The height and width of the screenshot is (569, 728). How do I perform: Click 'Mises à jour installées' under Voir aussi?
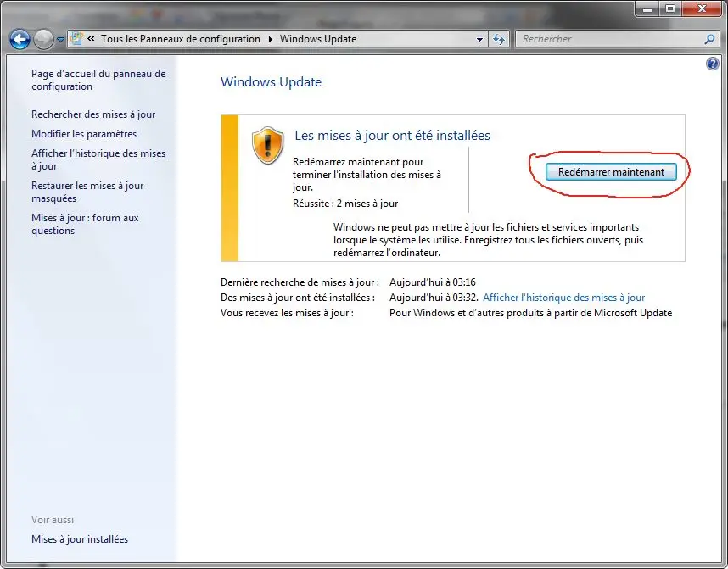[x=80, y=539]
